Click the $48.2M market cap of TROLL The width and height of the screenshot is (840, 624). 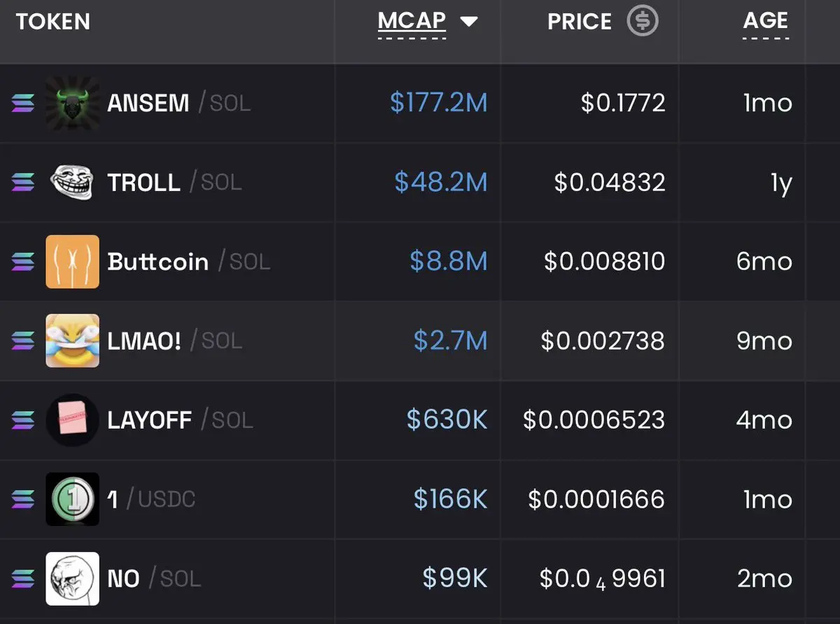pos(440,183)
